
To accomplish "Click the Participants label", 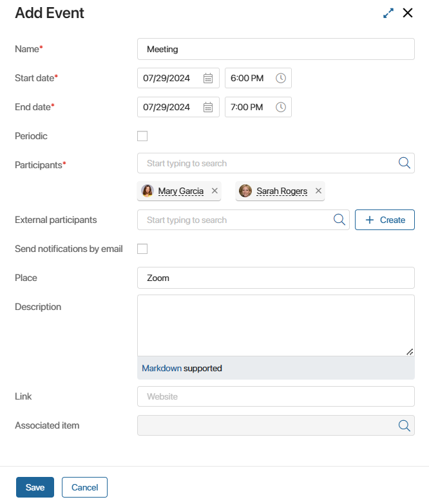I will pyautogui.click(x=40, y=165).
